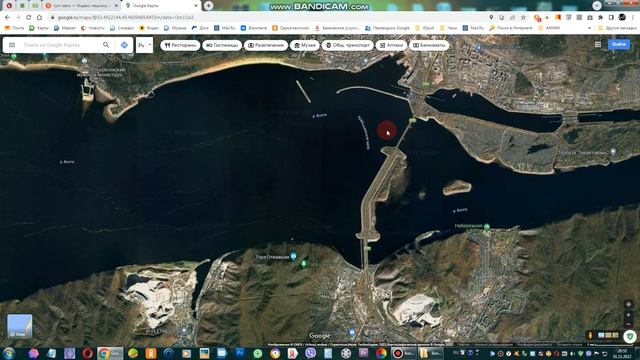Filter map by Аптеки chip
Image resolution: width=640 pixels, height=360 pixels.
click(391, 45)
